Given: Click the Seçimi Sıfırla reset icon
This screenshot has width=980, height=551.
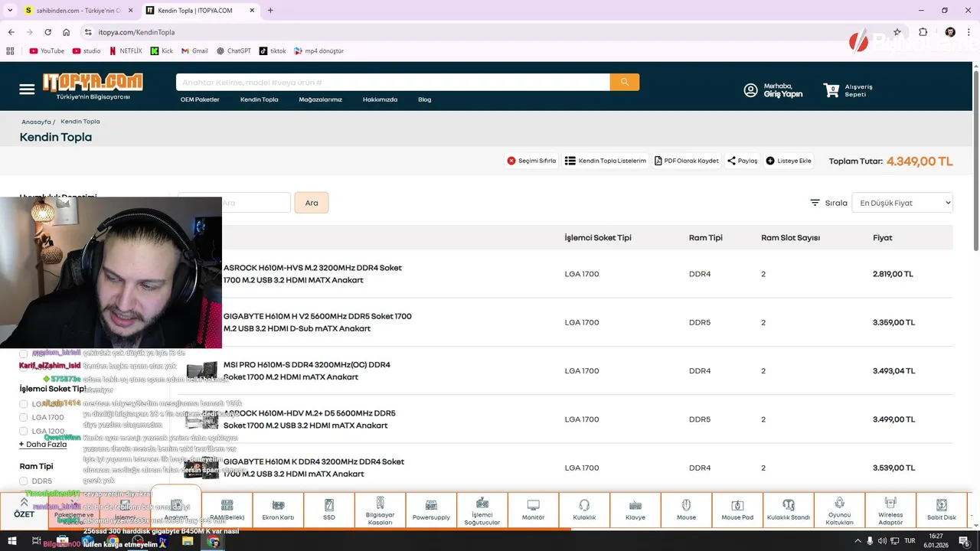Looking at the screenshot, I should point(511,161).
